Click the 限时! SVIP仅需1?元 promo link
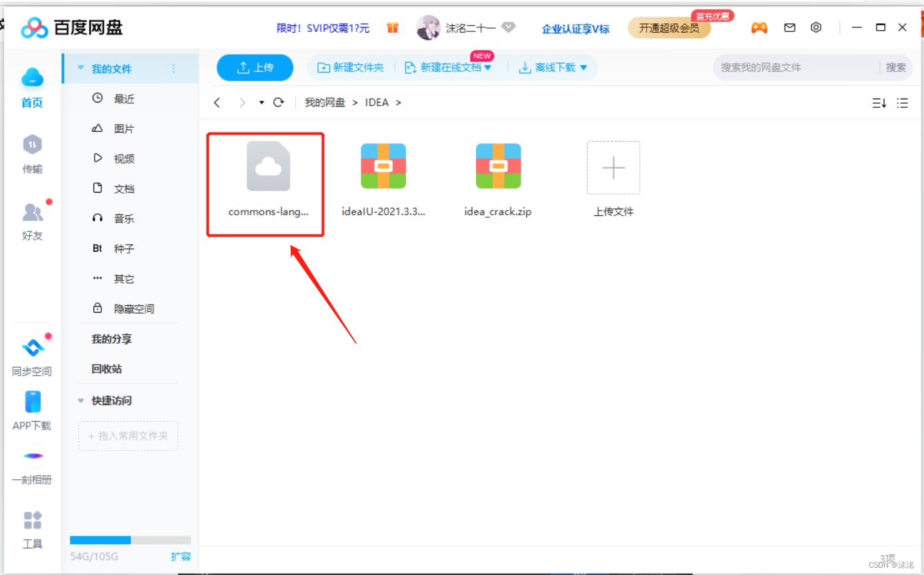Viewport: 924px width, 575px height. tap(323, 28)
